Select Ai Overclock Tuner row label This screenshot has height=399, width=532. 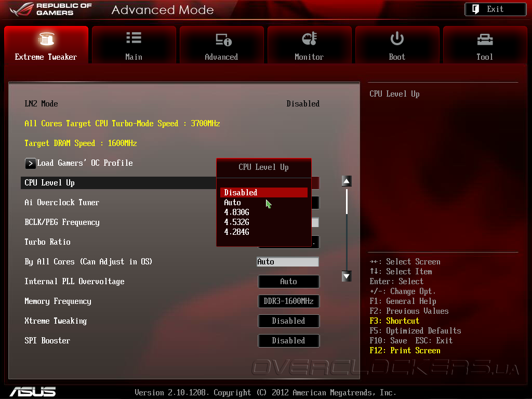62,203
